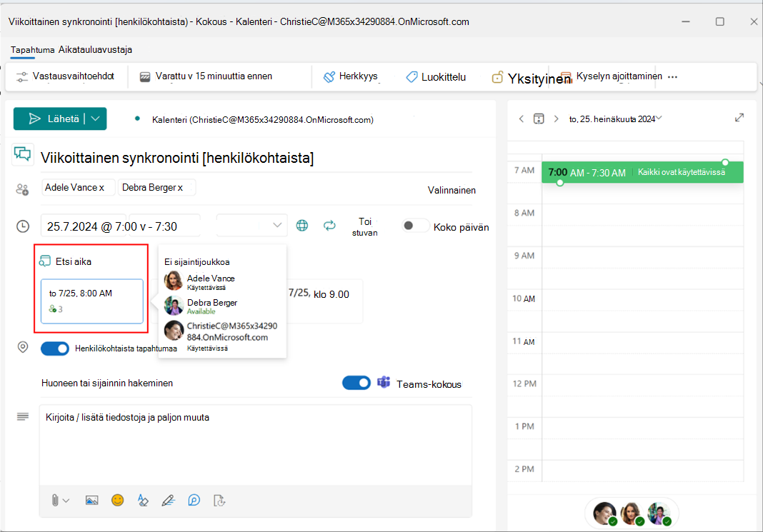Viewport: 763px width, 532px height.
Task: Go to previous day in calendar
Action: click(522, 119)
